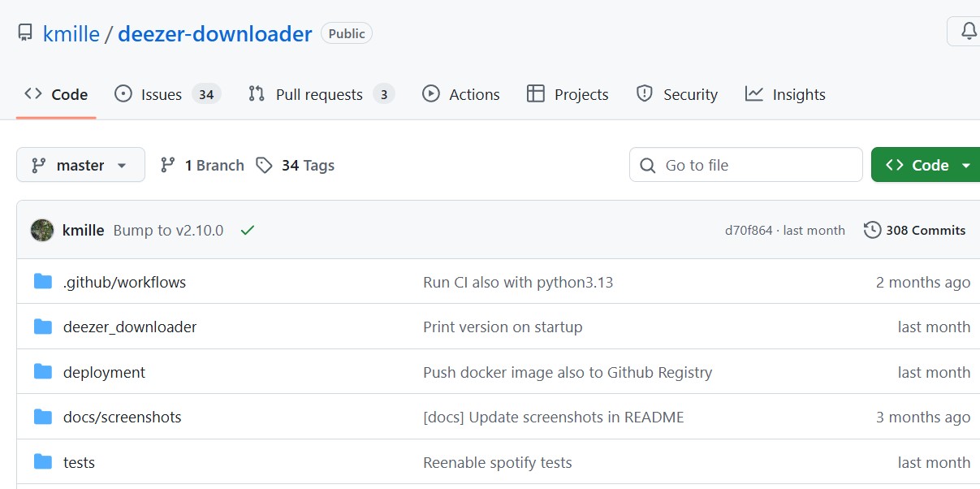Switch to the Code tab
This screenshot has height=489, width=980.
tap(56, 94)
